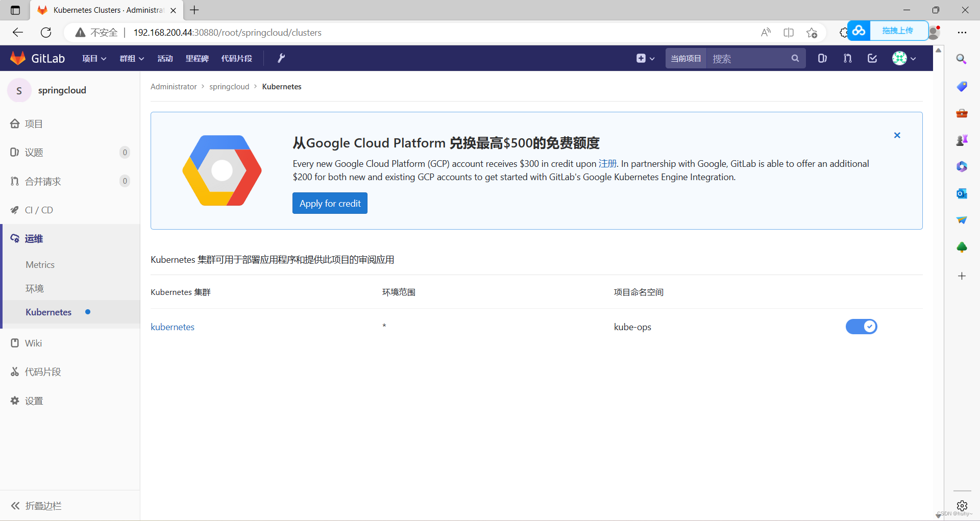The height and width of the screenshot is (521, 980).
Task: Open merge requests icon in top navbar
Action: [x=847, y=58]
